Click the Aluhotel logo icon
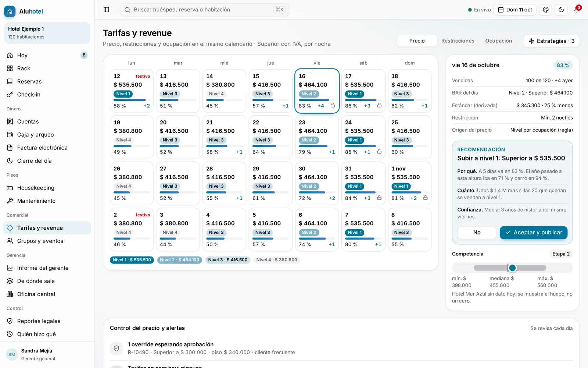The image size is (588, 368). (10, 11)
